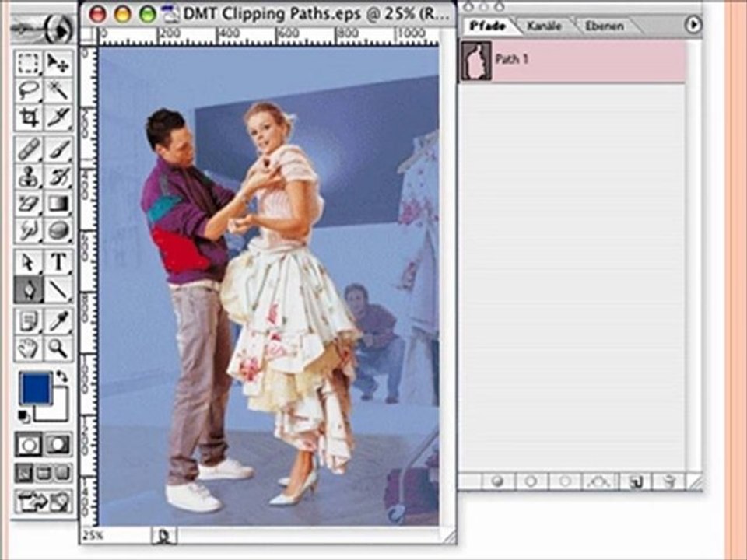
Task: Select the Brush tool
Action: [x=58, y=149]
